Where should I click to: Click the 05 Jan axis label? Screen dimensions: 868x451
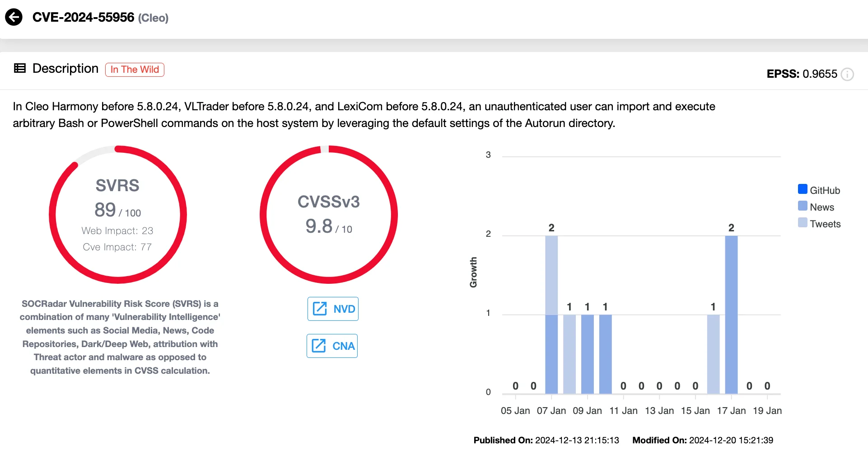click(x=515, y=410)
